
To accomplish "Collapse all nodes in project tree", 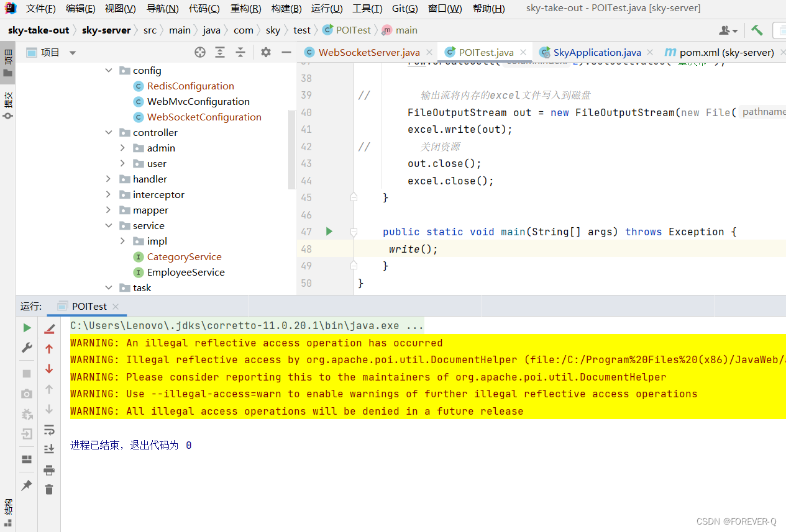I will point(240,53).
